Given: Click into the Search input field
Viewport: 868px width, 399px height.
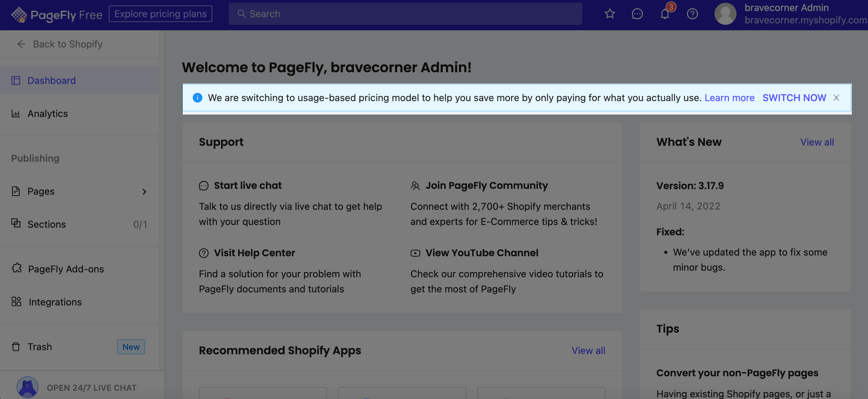Looking at the screenshot, I should point(405,14).
